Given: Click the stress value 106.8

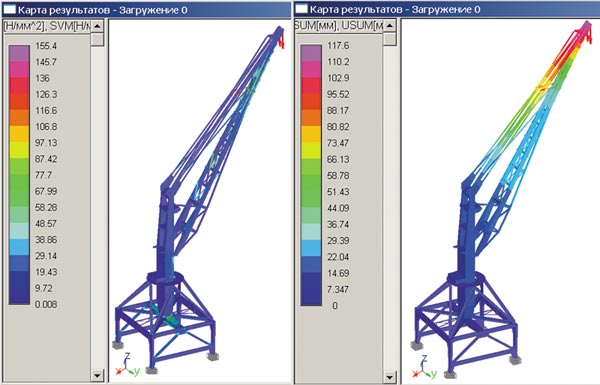Looking at the screenshot, I should coord(46,127).
